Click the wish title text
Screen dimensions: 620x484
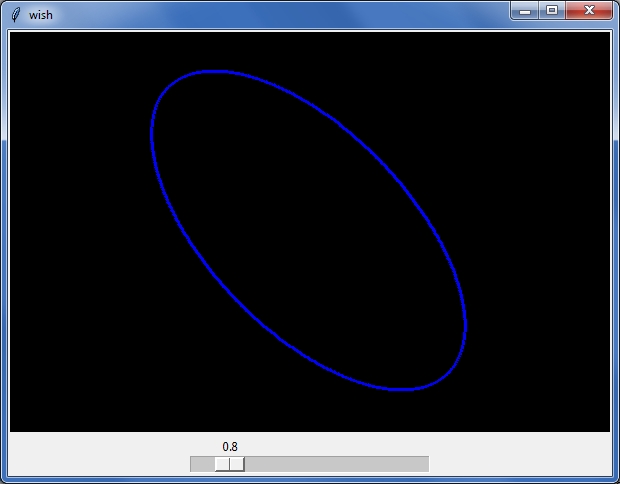[x=41, y=15]
